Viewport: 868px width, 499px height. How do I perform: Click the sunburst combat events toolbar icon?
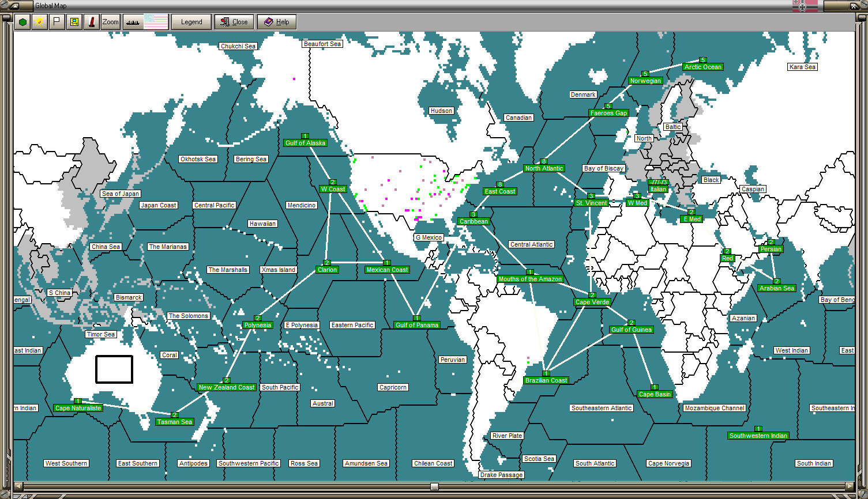tap(38, 21)
